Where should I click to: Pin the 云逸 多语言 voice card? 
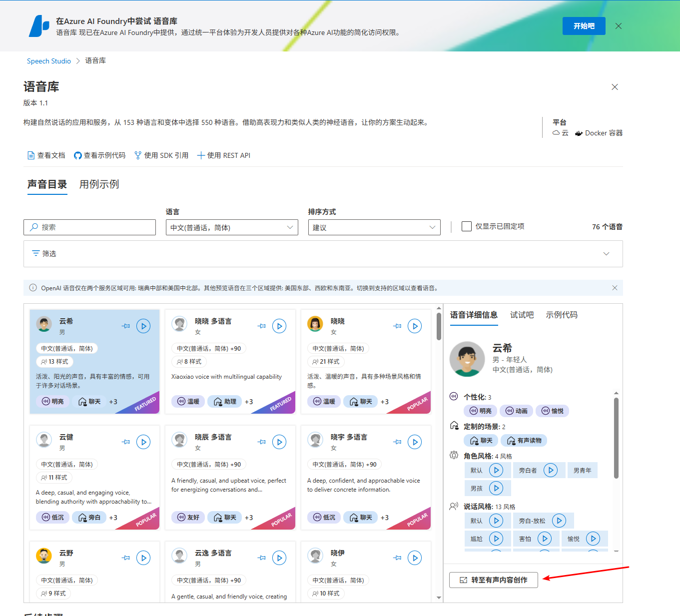262,558
